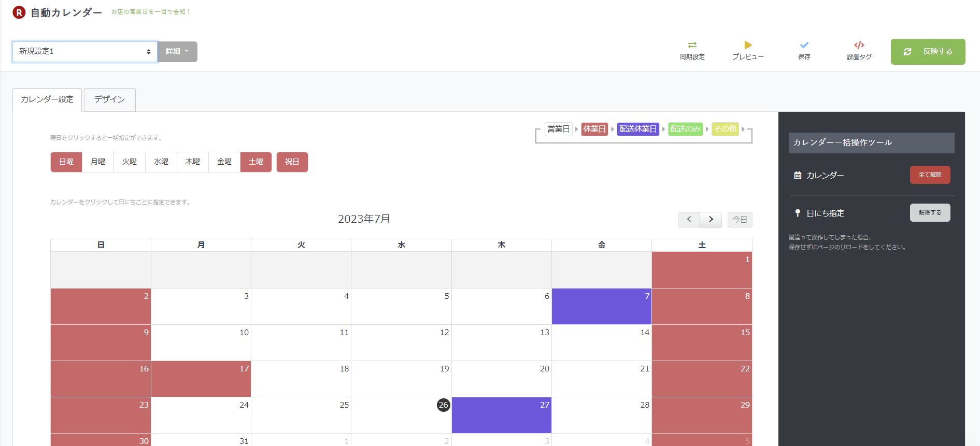Select today's date 26 cell
This screenshot has width=980, height=446.
coord(402,415)
